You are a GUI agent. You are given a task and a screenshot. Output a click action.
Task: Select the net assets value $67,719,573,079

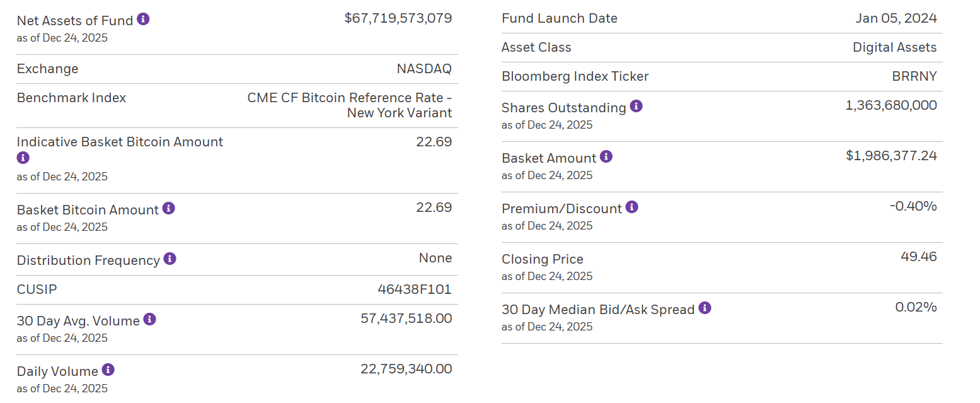[398, 18]
